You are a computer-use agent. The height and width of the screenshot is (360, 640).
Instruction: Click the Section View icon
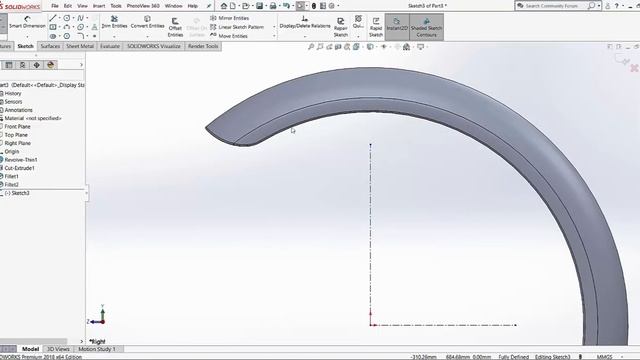tap(338, 47)
